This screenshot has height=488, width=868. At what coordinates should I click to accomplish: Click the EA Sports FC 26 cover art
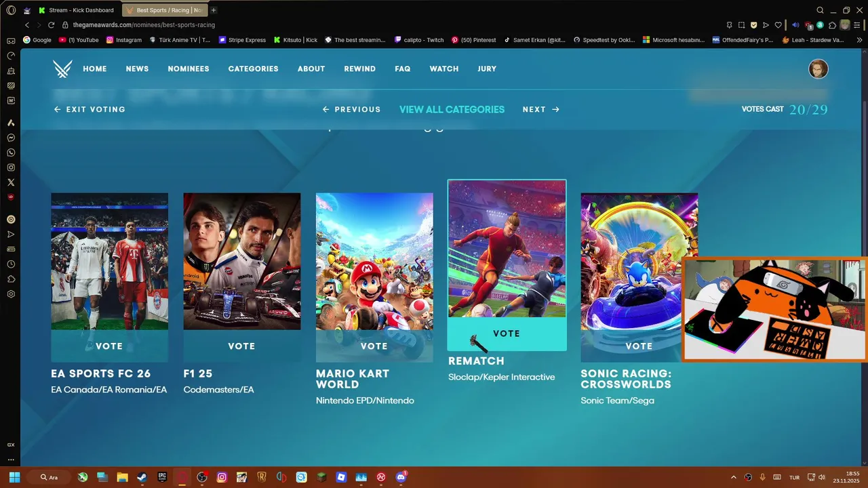[x=109, y=261]
